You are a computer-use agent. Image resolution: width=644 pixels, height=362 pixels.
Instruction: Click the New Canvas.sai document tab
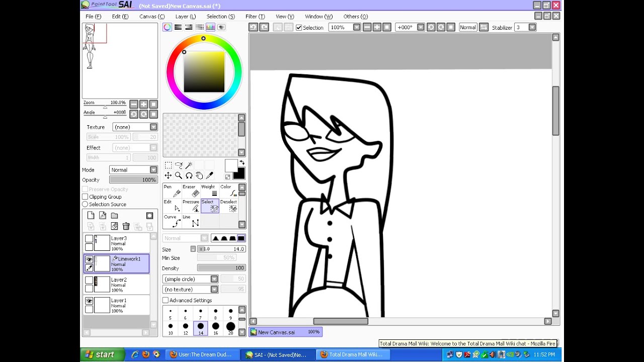[x=286, y=332]
